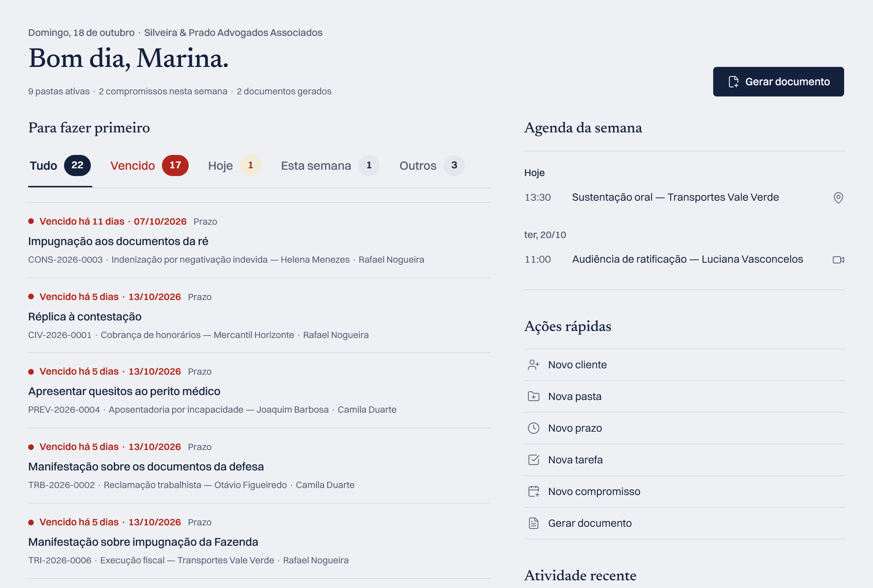The width and height of the screenshot is (873, 588).
Task: Click the PREV-2026-0004 case reference text
Action: click(64, 409)
